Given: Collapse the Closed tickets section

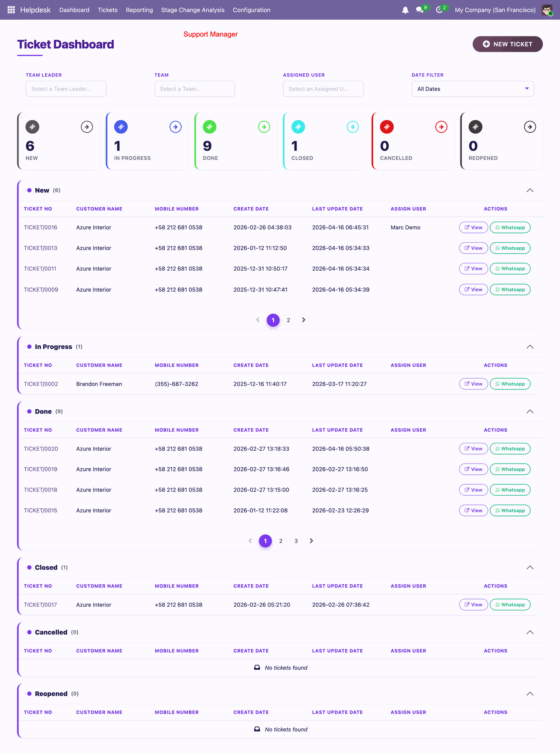Looking at the screenshot, I should pyautogui.click(x=530, y=567).
